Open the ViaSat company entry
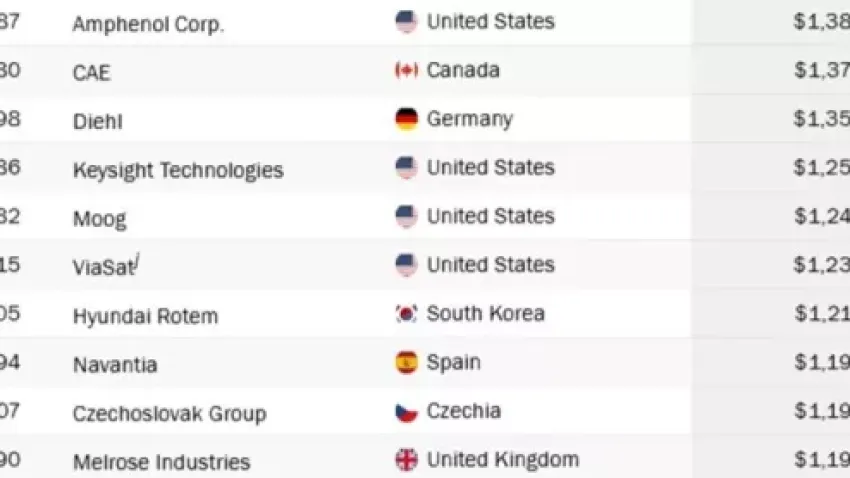850x478 pixels. pyautogui.click(x=103, y=267)
